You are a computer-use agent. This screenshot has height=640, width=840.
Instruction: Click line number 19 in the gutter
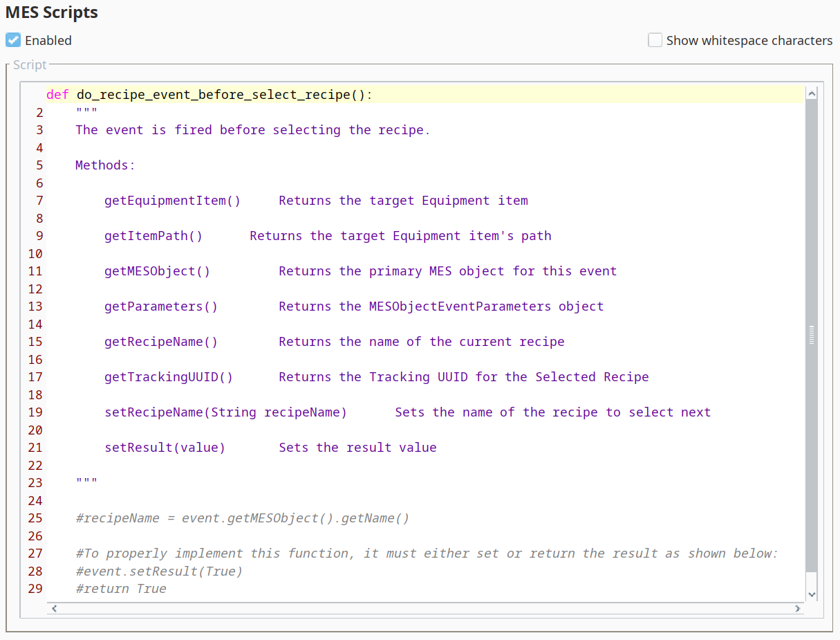pyautogui.click(x=35, y=412)
